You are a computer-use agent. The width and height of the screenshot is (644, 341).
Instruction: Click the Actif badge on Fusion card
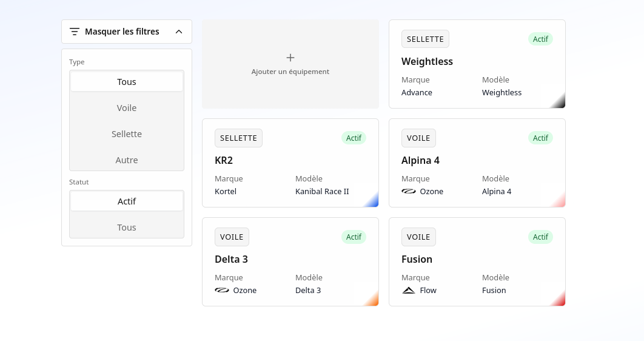point(540,237)
